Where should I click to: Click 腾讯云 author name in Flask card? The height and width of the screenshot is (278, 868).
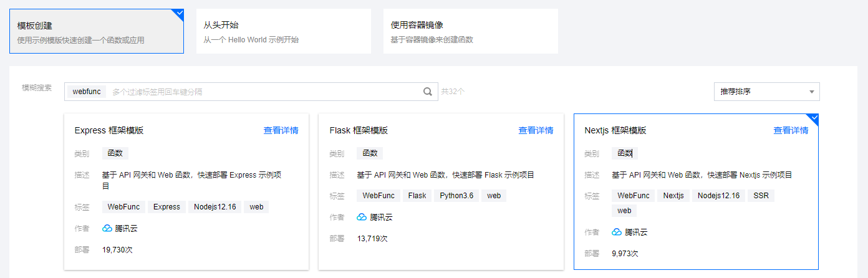tap(382, 218)
